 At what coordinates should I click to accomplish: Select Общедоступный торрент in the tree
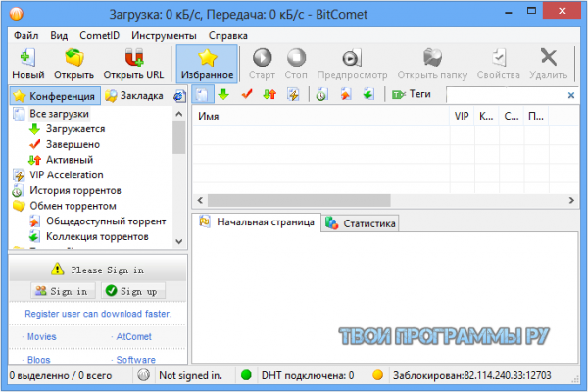[x=106, y=220]
